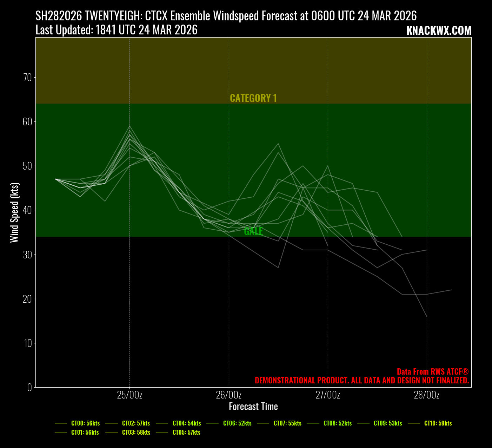Click the 26/00z time axis label
The width and height of the screenshot is (492, 448).
point(229,395)
